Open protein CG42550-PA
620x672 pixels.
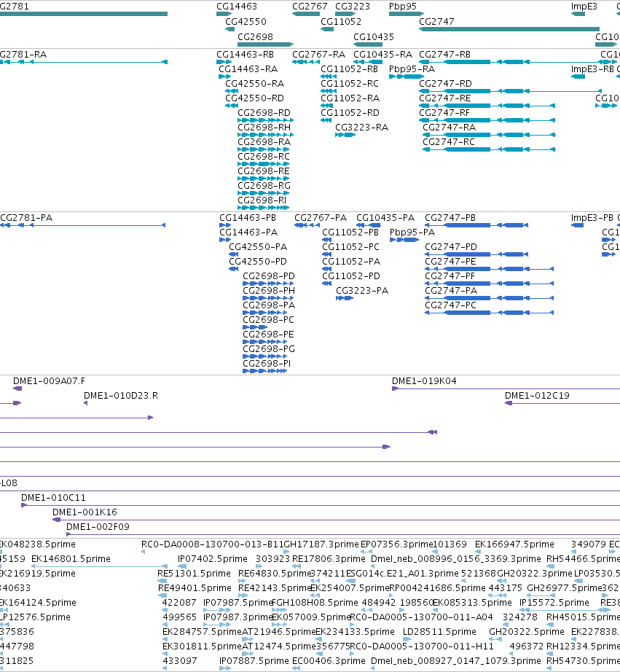(258, 247)
